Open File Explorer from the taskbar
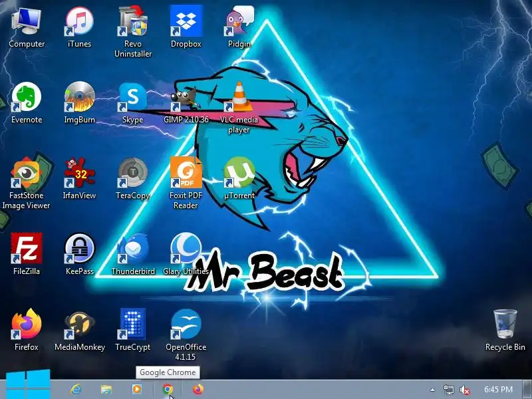Image resolution: width=532 pixels, height=399 pixels. (106, 390)
